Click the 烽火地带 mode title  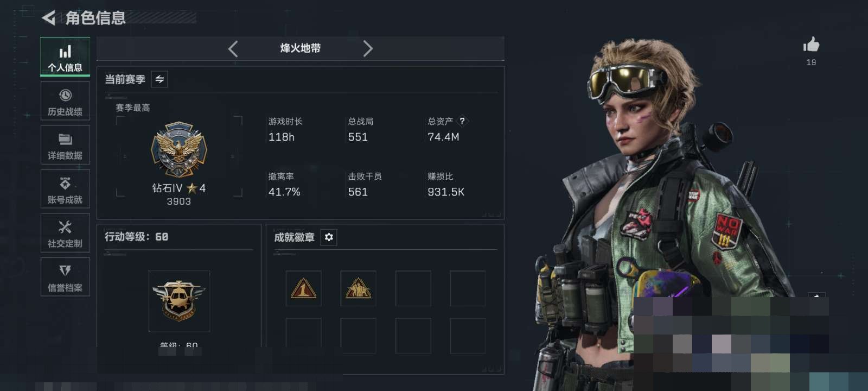(x=300, y=48)
